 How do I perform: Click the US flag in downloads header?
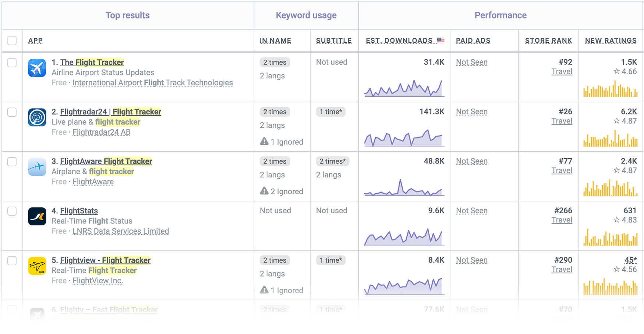click(x=440, y=41)
